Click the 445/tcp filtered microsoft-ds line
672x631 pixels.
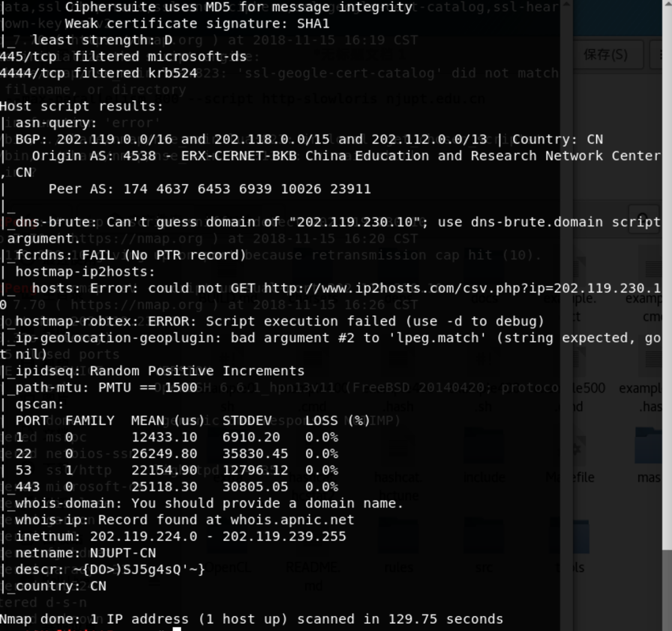pyautogui.click(x=124, y=56)
